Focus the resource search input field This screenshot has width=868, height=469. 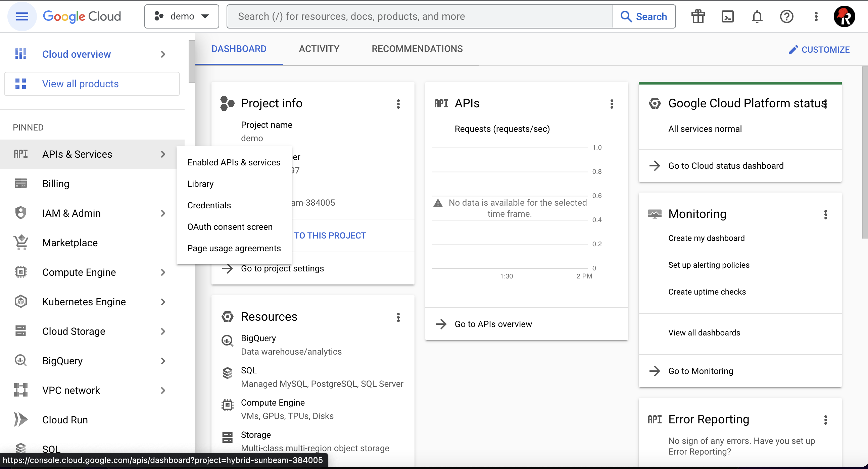point(420,16)
